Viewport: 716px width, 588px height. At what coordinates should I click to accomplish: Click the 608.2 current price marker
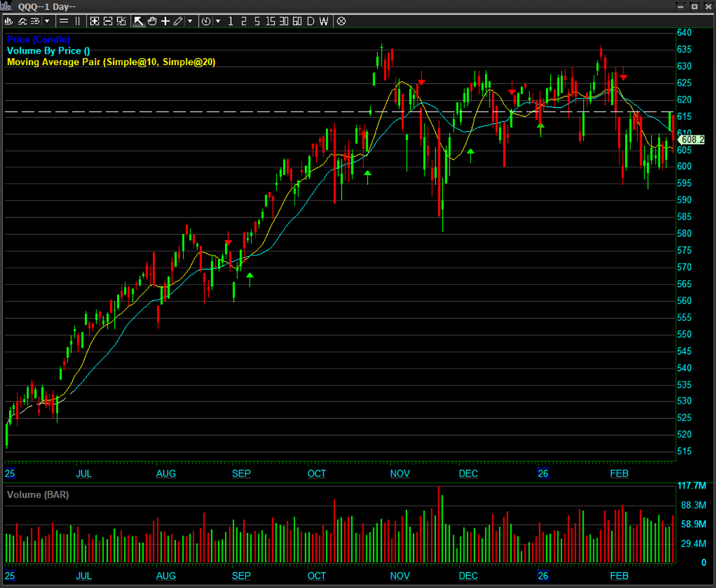tap(692, 140)
